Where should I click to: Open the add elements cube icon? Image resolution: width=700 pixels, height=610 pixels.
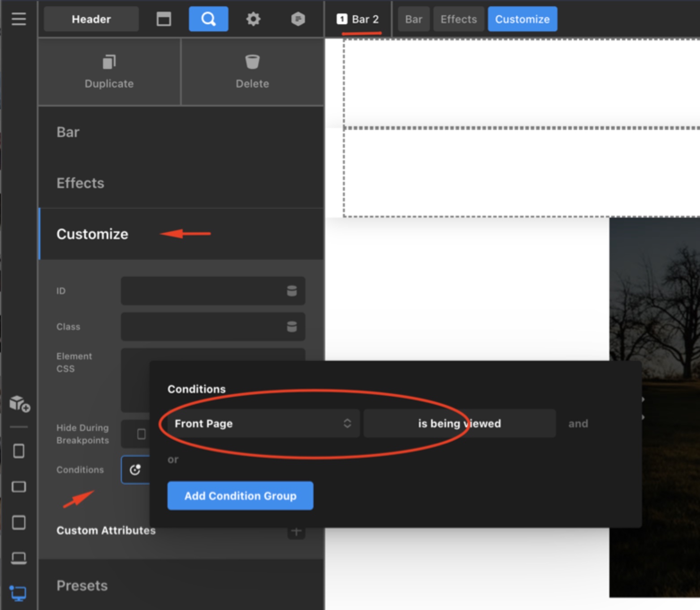pyautogui.click(x=19, y=403)
